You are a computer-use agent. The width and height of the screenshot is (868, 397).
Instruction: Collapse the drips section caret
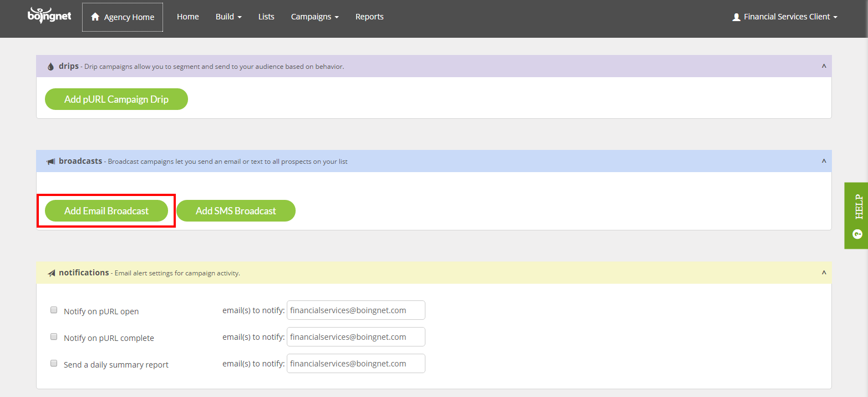pyautogui.click(x=824, y=66)
